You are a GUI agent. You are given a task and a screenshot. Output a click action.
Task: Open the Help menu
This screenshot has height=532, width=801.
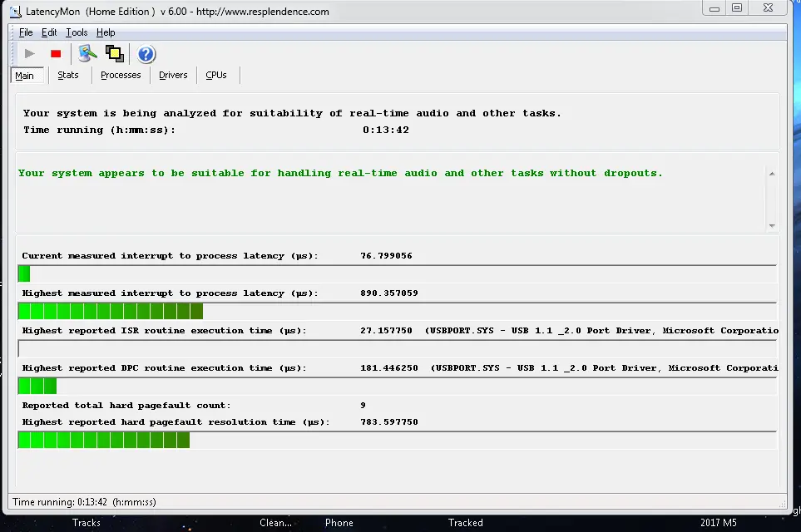pyautogui.click(x=106, y=32)
